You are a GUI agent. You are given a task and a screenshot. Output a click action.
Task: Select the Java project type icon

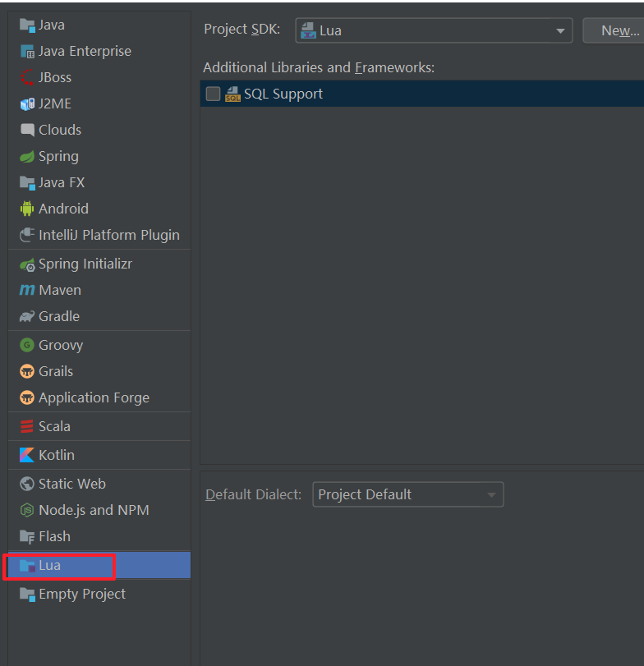pyautogui.click(x=27, y=25)
